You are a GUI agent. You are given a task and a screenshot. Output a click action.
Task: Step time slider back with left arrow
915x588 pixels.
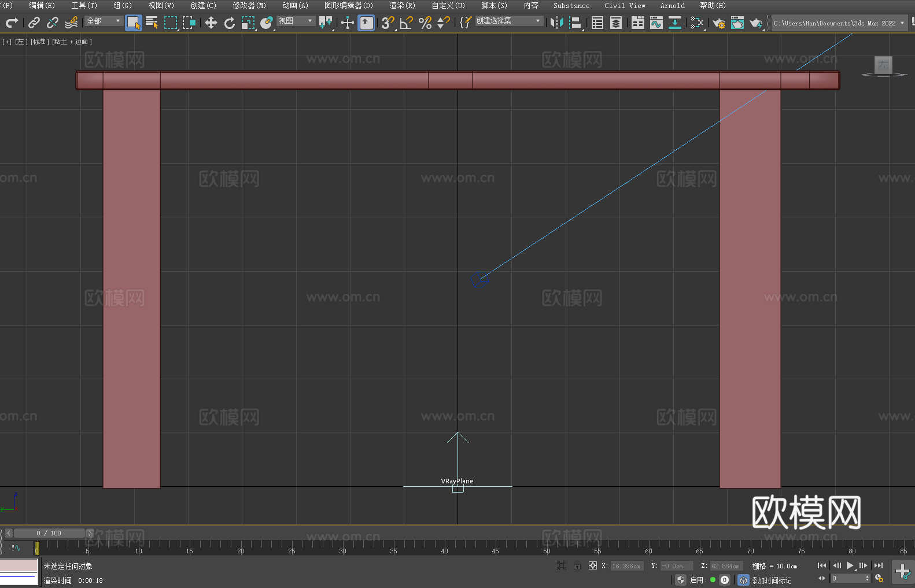pos(8,533)
